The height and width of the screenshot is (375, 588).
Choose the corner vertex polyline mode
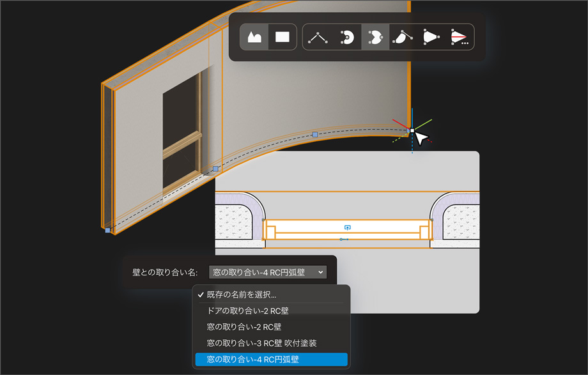(x=318, y=37)
